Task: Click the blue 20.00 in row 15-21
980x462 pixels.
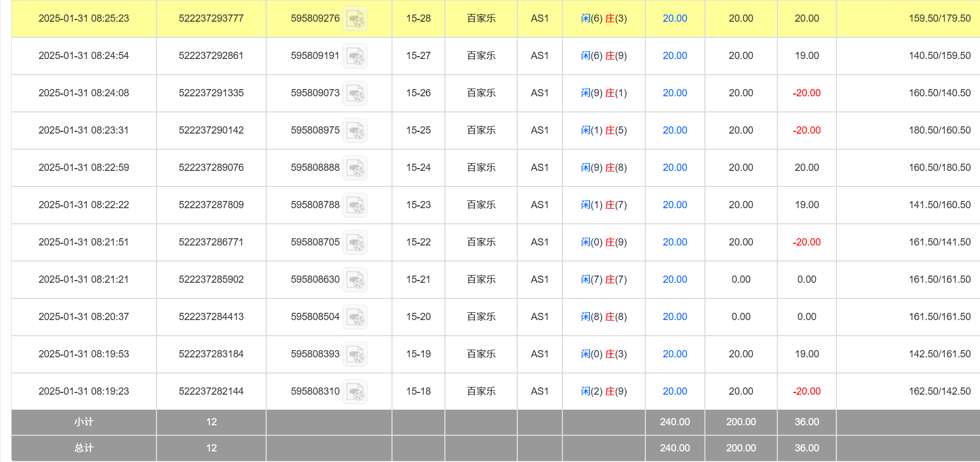Action: click(674, 279)
